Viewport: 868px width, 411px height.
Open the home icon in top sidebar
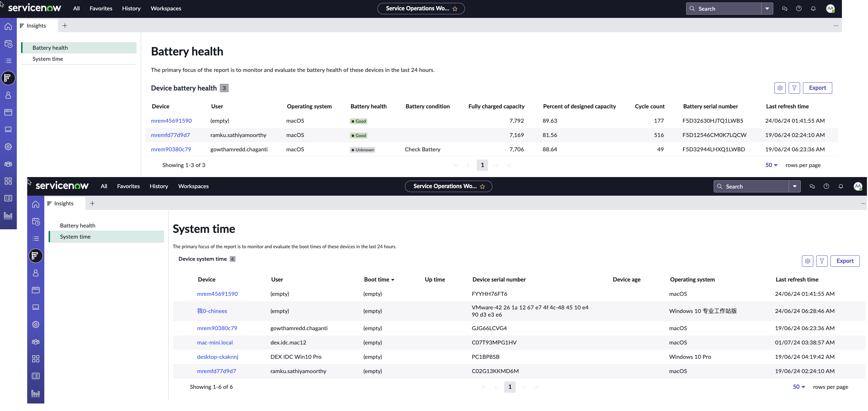[8, 26]
